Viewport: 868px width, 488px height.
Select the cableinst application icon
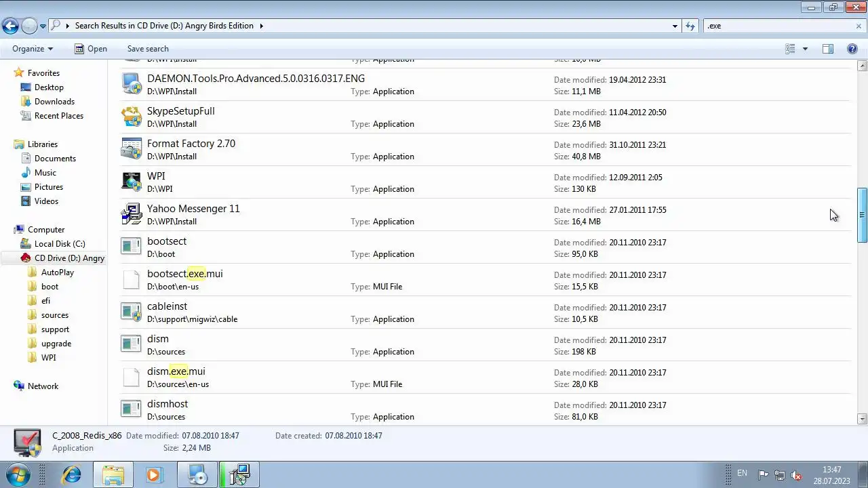[132, 312]
